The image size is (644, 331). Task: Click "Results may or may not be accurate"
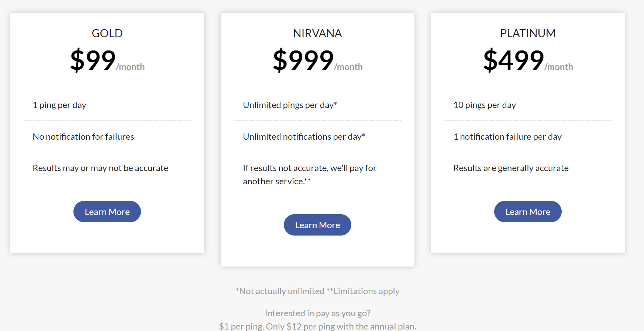tap(100, 168)
